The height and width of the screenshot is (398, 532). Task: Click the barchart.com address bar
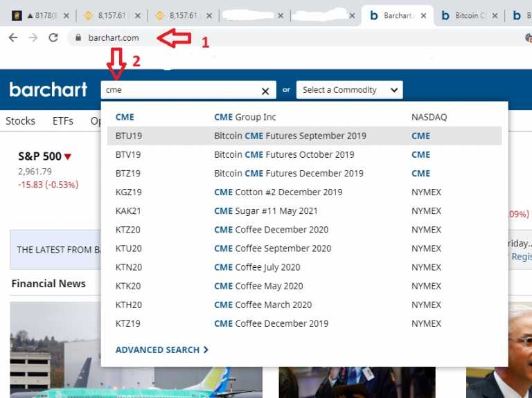tap(114, 37)
